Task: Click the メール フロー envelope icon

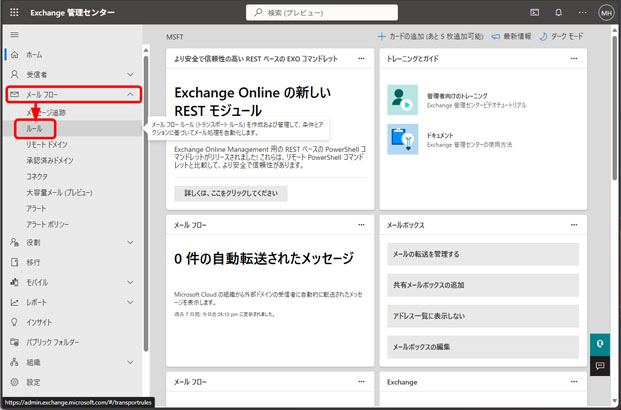Action: 15,94
